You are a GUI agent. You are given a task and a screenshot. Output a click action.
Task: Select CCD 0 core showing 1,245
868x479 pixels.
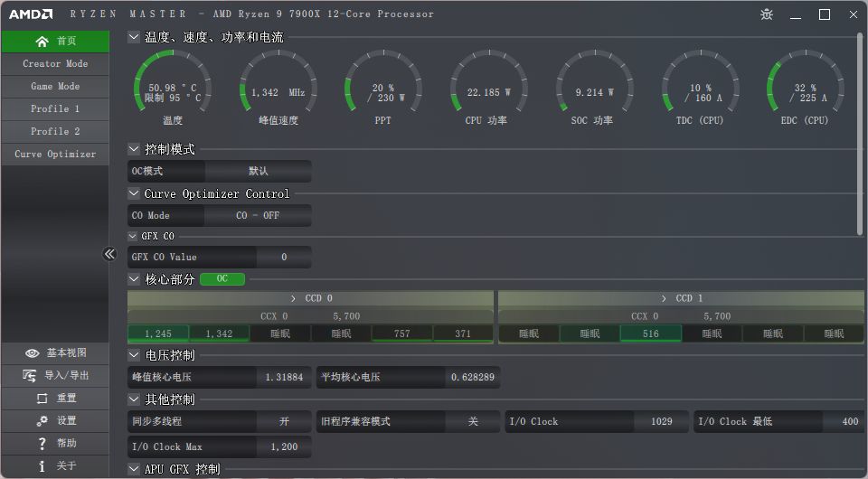[x=158, y=333]
